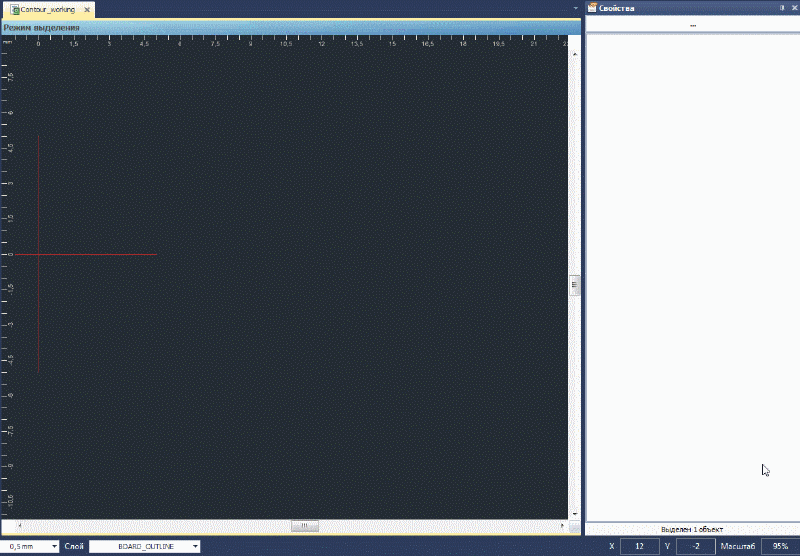The width and height of the screenshot is (800, 556).
Task: Click the Свойства panel title icon
Action: [x=592, y=8]
